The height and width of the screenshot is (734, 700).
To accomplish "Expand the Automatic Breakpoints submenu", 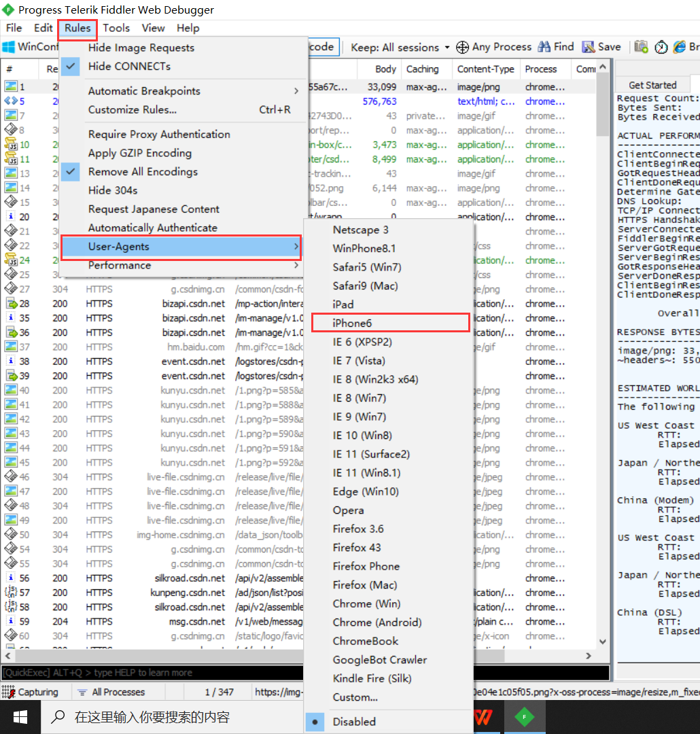I will (x=183, y=91).
